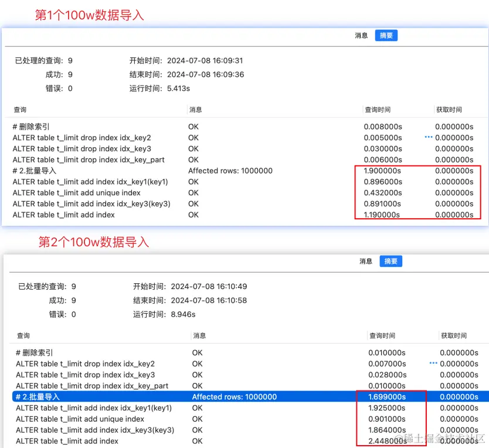
Task: Select 'add unique index' row in the 8.946s panel
Action: click(250, 419)
